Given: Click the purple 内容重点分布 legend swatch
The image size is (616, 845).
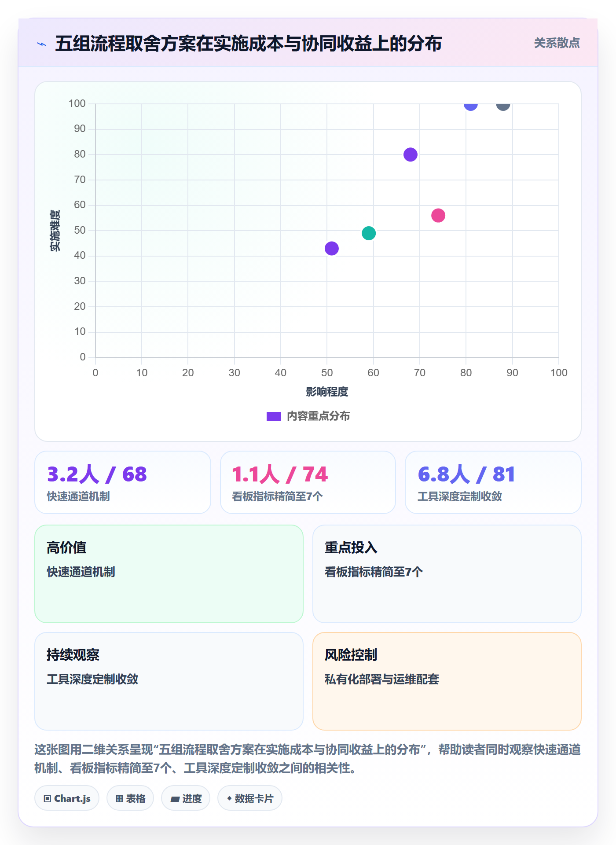Looking at the screenshot, I should click(x=274, y=416).
